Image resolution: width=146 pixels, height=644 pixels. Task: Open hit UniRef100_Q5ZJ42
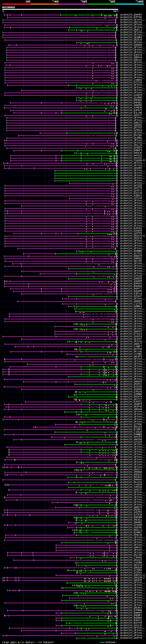tap(131, 22)
